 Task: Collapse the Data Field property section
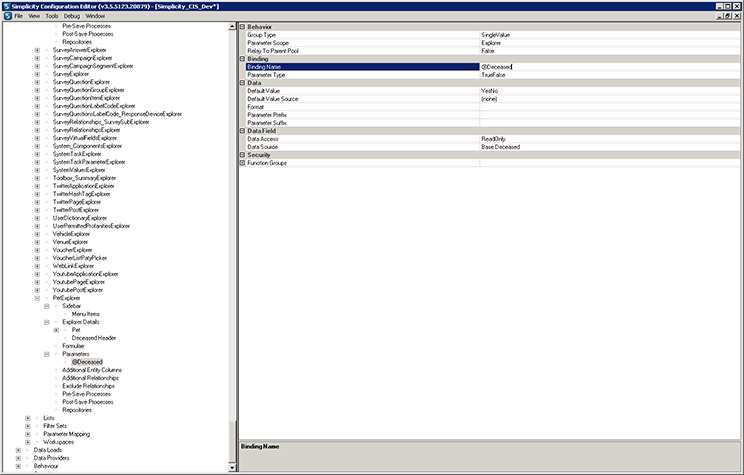pos(242,131)
